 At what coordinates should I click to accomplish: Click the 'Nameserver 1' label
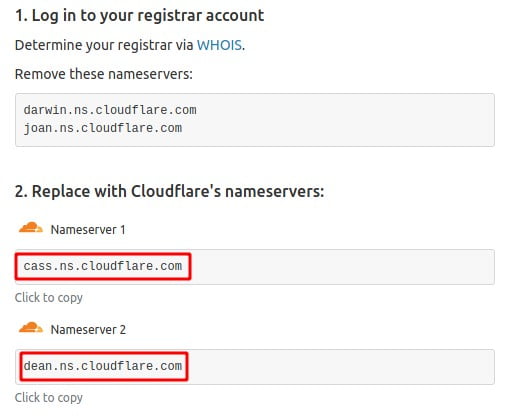point(88,230)
